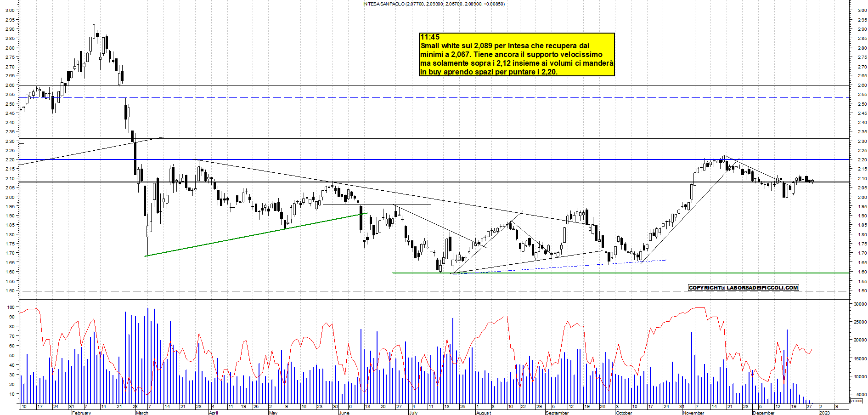
Task: Click the 100 oscillator scale label
Action: click(11, 307)
